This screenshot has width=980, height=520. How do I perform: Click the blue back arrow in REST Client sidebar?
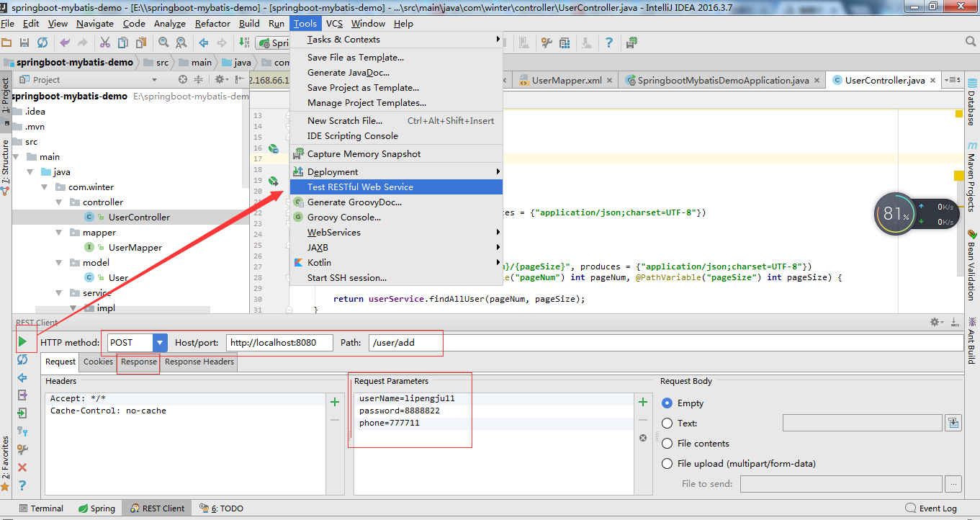(x=22, y=377)
